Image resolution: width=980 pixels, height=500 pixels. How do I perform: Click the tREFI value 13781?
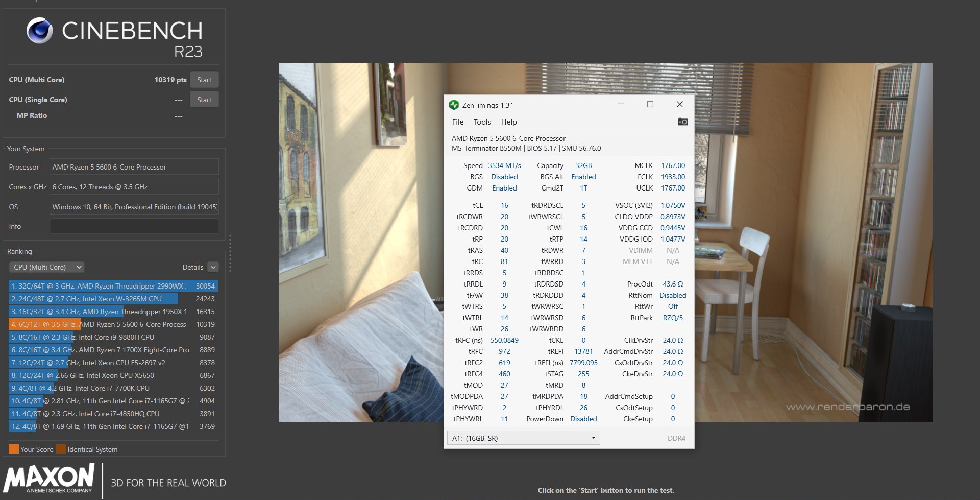[583, 351]
